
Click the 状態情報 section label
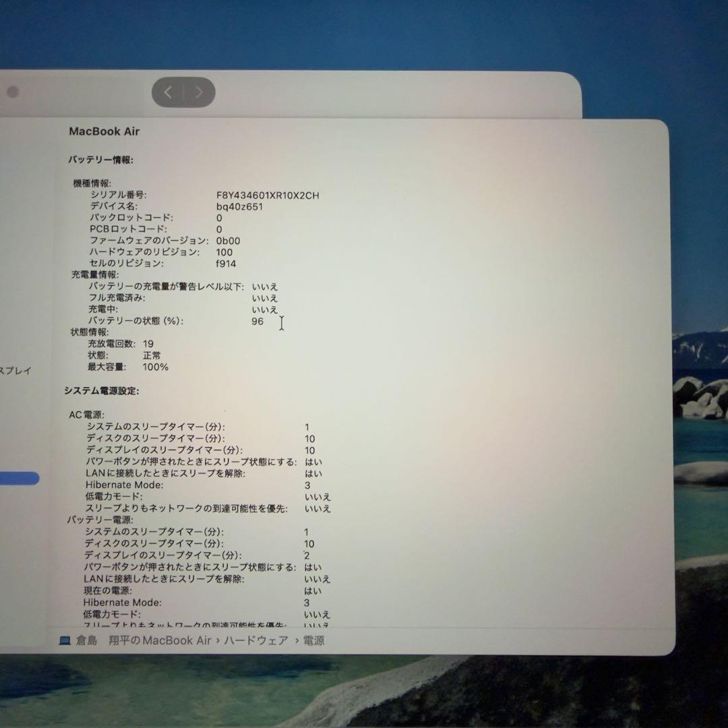click(x=90, y=332)
